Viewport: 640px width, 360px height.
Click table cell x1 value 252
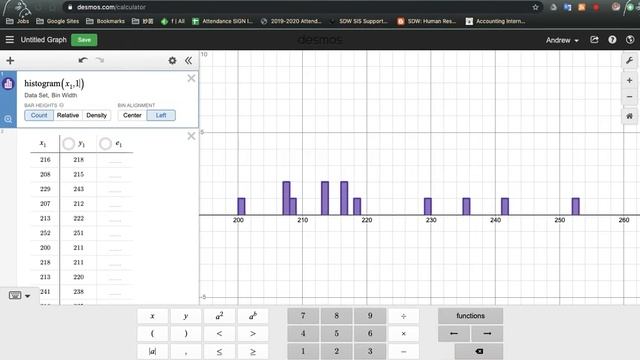coord(45,233)
